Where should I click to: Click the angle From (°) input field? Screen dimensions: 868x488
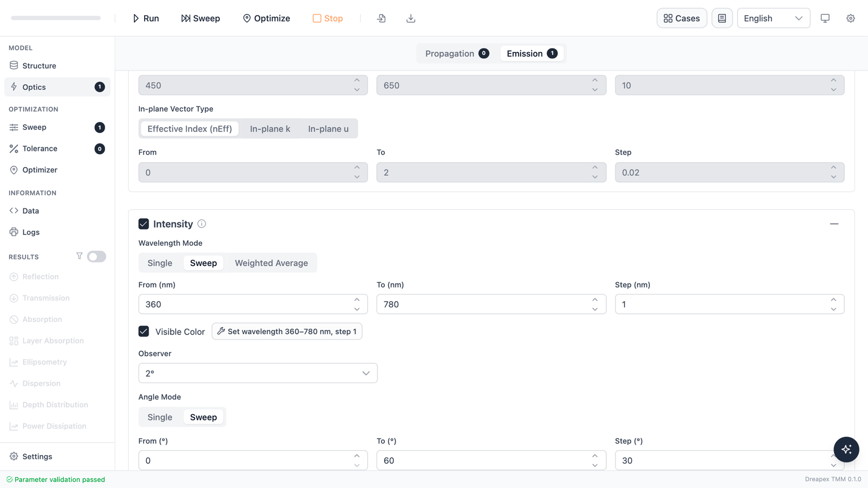coord(253,460)
